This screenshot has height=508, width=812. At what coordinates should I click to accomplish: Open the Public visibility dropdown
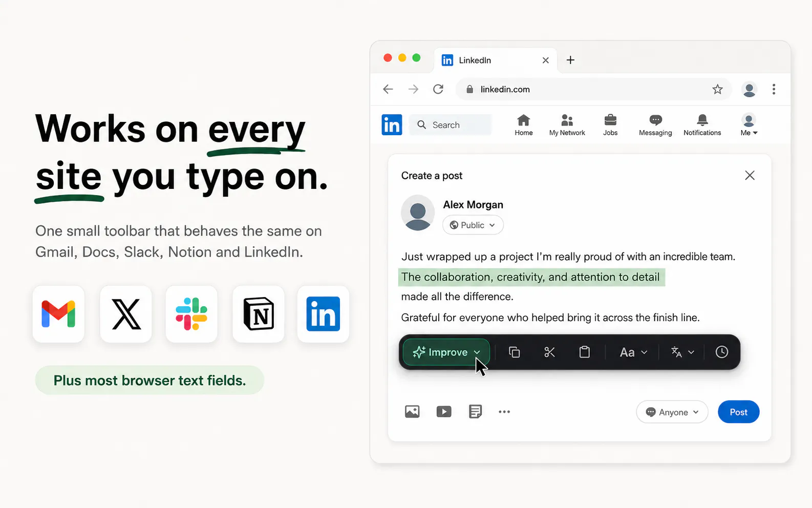tap(473, 225)
